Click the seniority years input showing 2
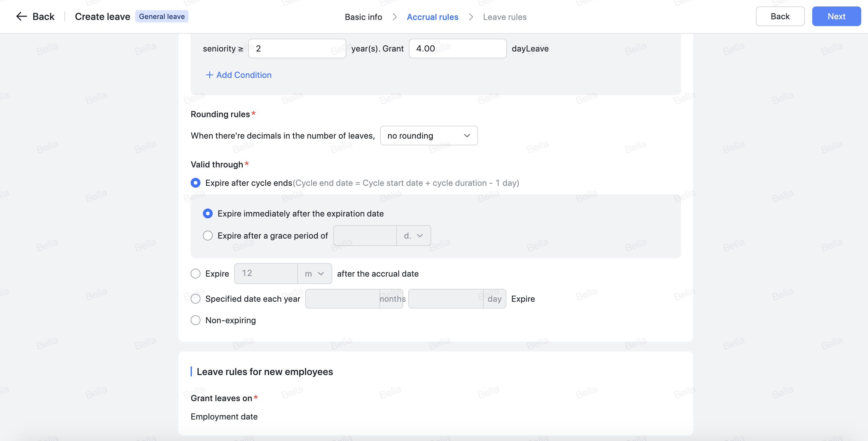 coord(297,48)
